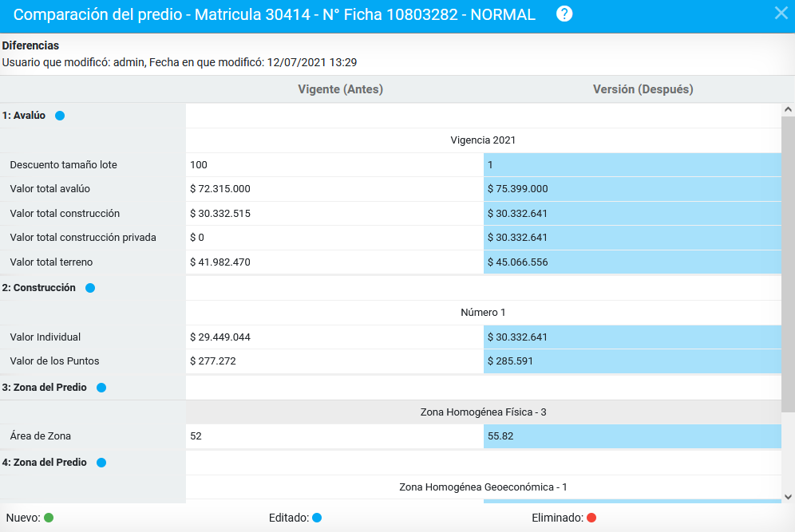This screenshot has height=532, width=795.
Task: Toggle the 3: Zona del Predio section
Action: click(x=45, y=388)
